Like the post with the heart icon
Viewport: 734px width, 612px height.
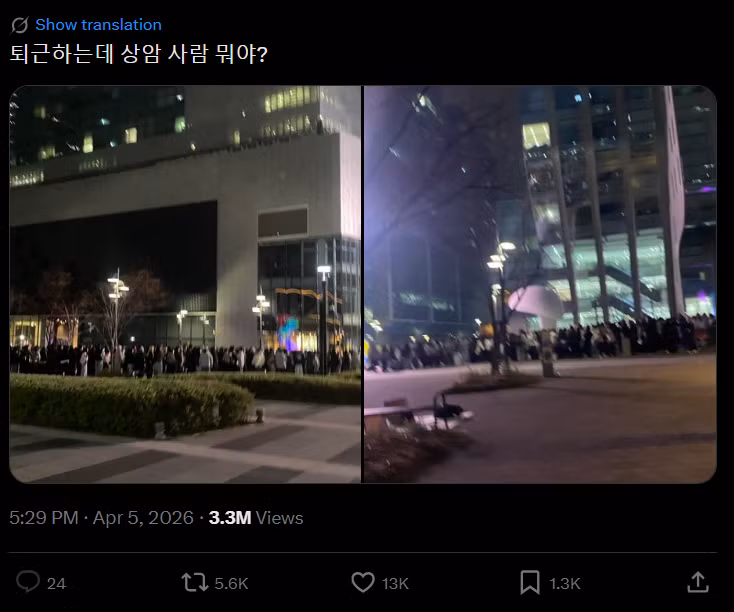(x=363, y=583)
